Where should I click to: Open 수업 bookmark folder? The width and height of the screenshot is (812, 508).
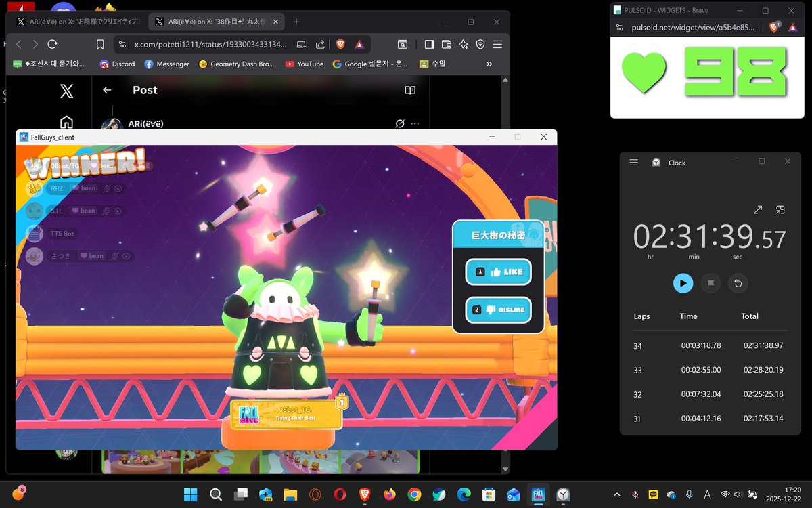pos(433,64)
